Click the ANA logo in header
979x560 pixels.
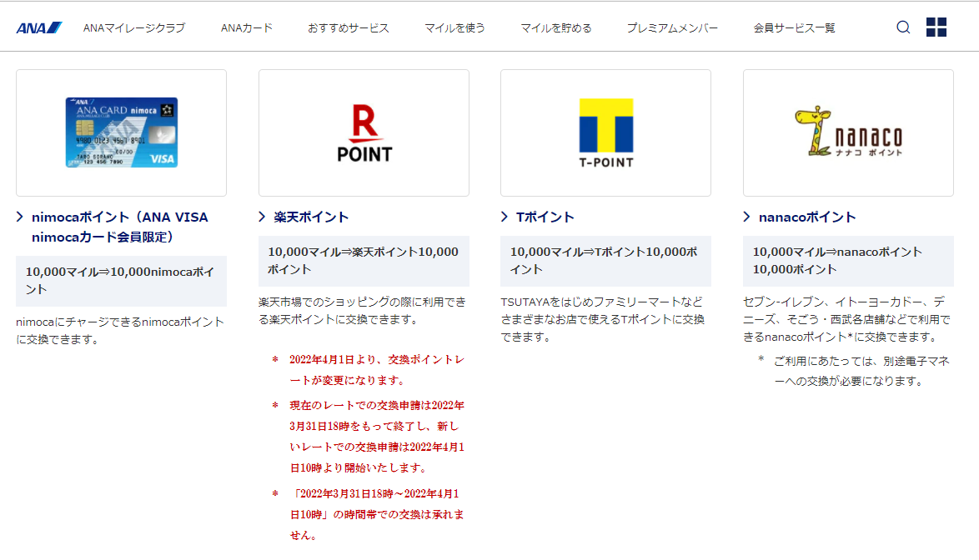click(x=39, y=27)
